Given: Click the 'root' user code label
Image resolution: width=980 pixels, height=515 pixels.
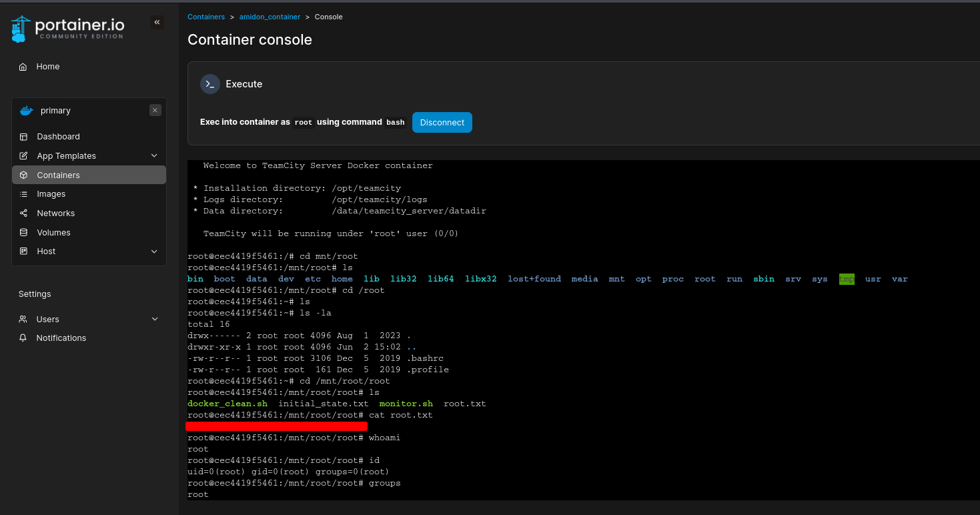Looking at the screenshot, I should click(304, 123).
